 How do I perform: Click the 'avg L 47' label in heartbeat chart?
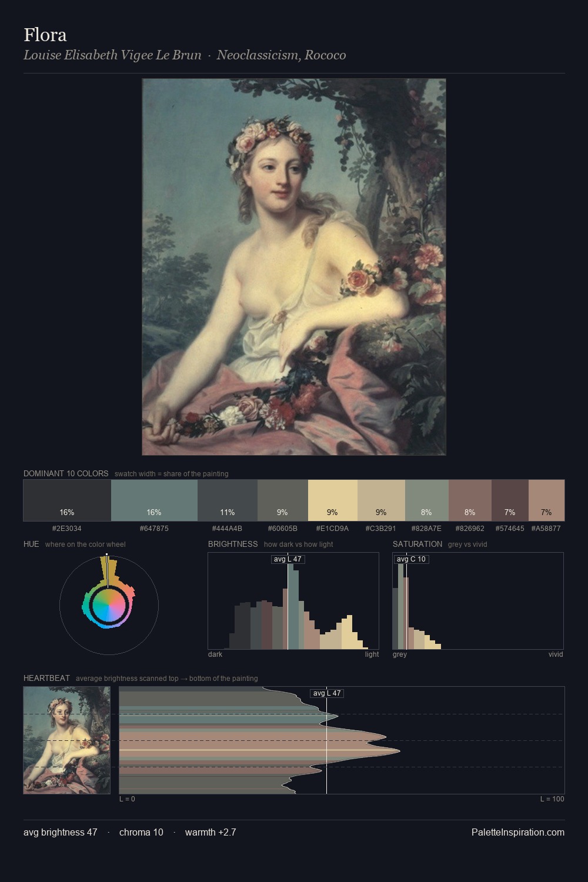click(327, 693)
